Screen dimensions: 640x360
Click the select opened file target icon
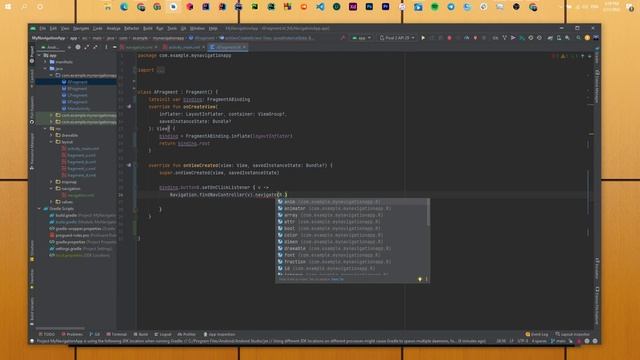[78, 47]
